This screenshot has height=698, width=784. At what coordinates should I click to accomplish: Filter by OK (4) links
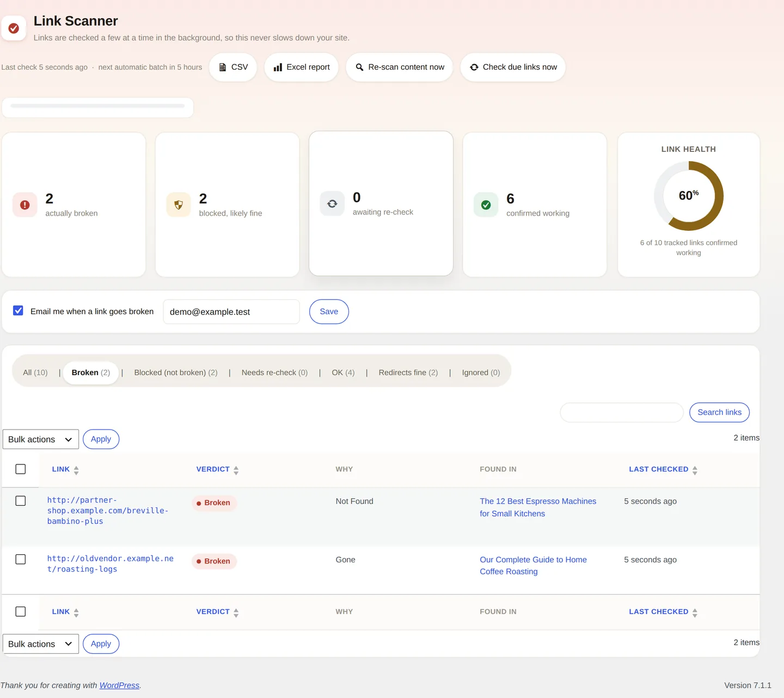click(343, 372)
